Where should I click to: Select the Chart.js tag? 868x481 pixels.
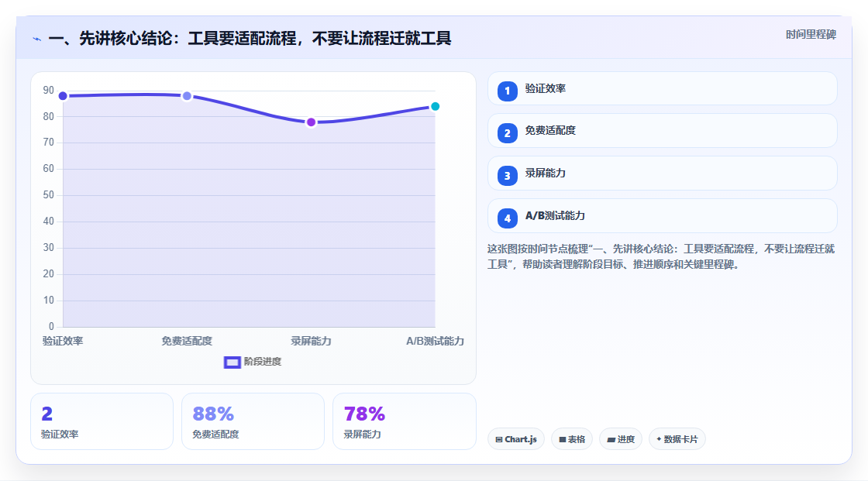tap(516, 439)
